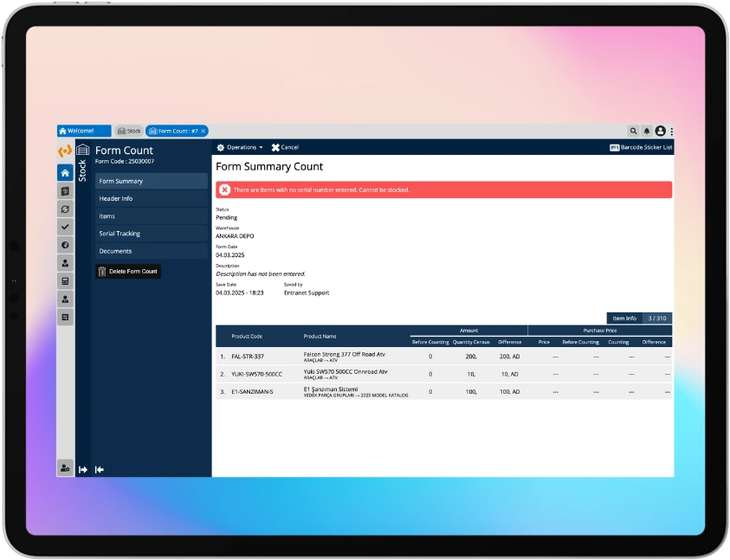Open the search magnifier icon
Image resolution: width=730 pixels, height=560 pixels.
pos(633,131)
